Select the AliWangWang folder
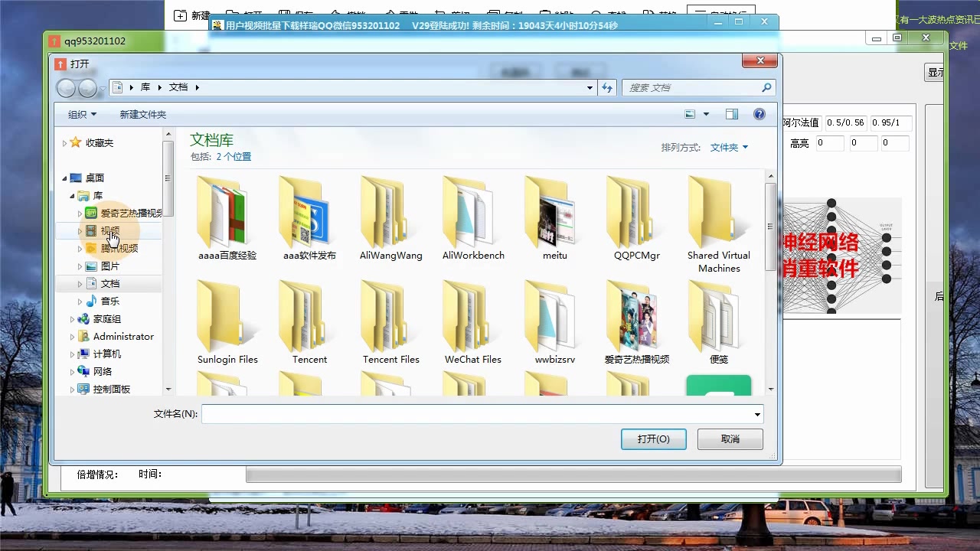This screenshot has width=980, height=551. click(x=391, y=218)
